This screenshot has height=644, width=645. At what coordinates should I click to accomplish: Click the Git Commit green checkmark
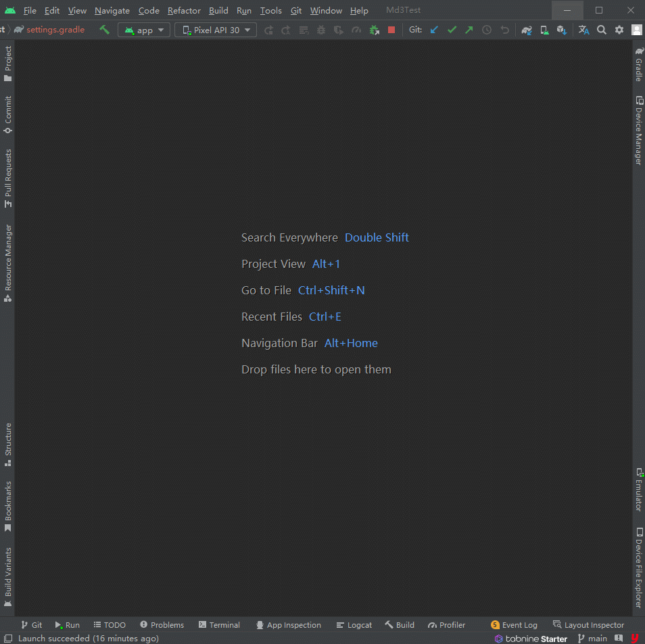(x=452, y=30)
